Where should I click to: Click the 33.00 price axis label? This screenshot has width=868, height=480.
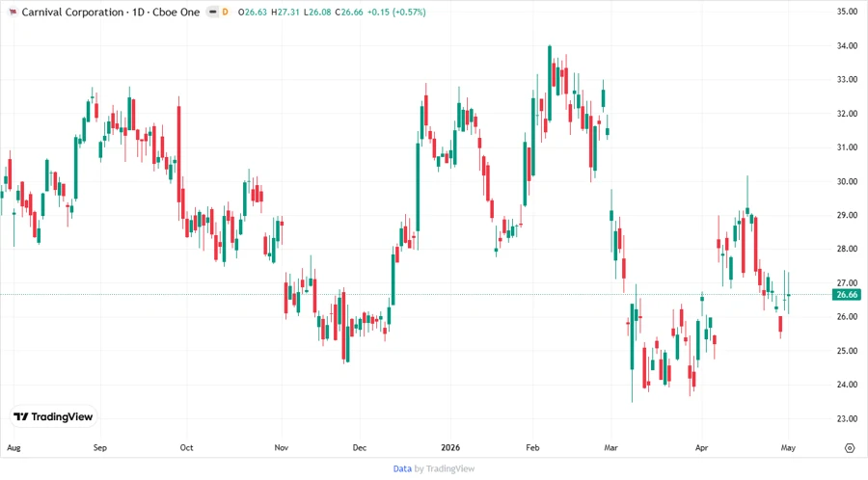point(847,80)
